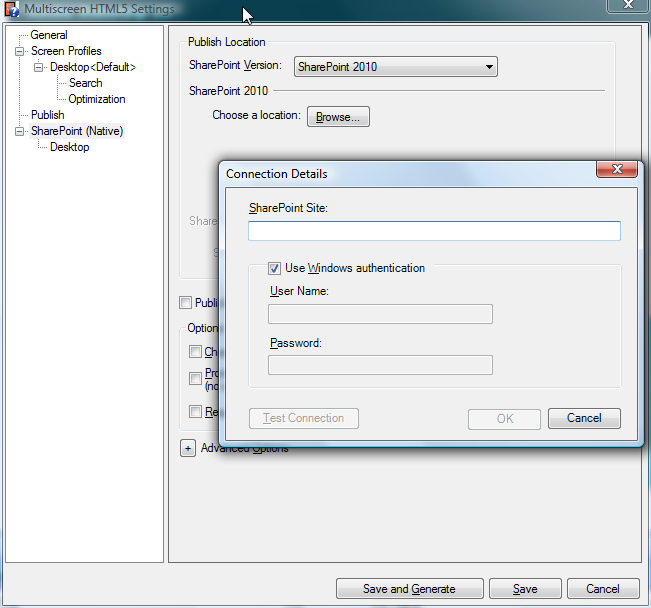The width and height of the screenshot is (651, 608).
Task: Expand Advanced Options with the plus icon
Action: (x=188, y=449)
